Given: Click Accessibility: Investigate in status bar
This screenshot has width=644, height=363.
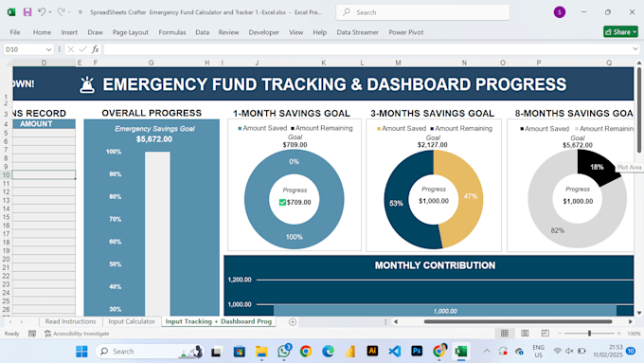Looking at the screenshot, I should point(77,334).
